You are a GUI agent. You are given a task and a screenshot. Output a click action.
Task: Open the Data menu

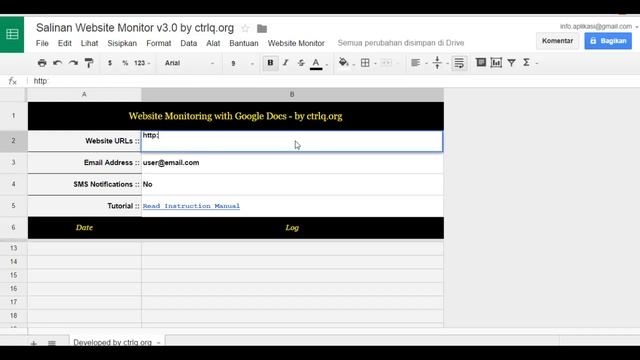(x=189, y=43)
